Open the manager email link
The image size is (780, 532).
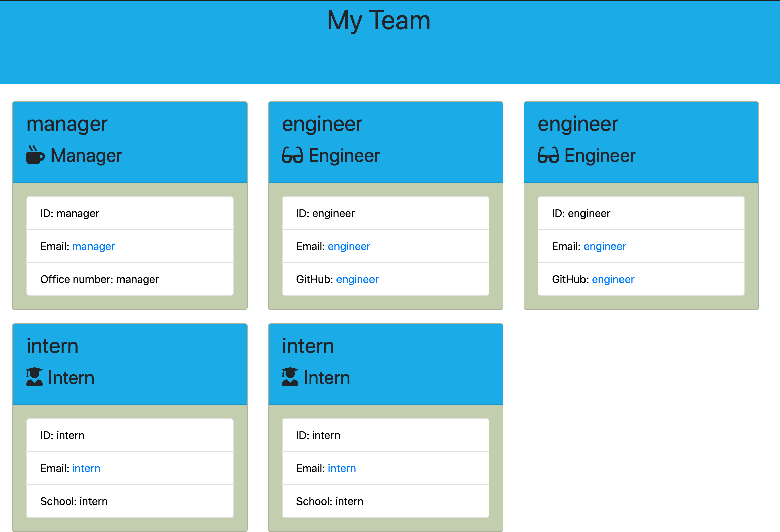click(x=94, y=246)
